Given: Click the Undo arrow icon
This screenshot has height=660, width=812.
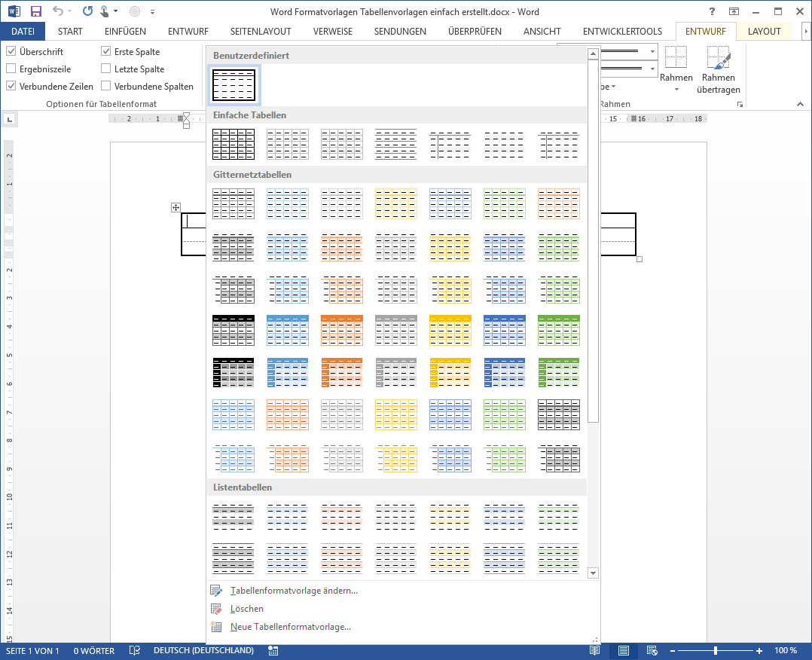Looking at the screenshot, I should tap(57, 11).
